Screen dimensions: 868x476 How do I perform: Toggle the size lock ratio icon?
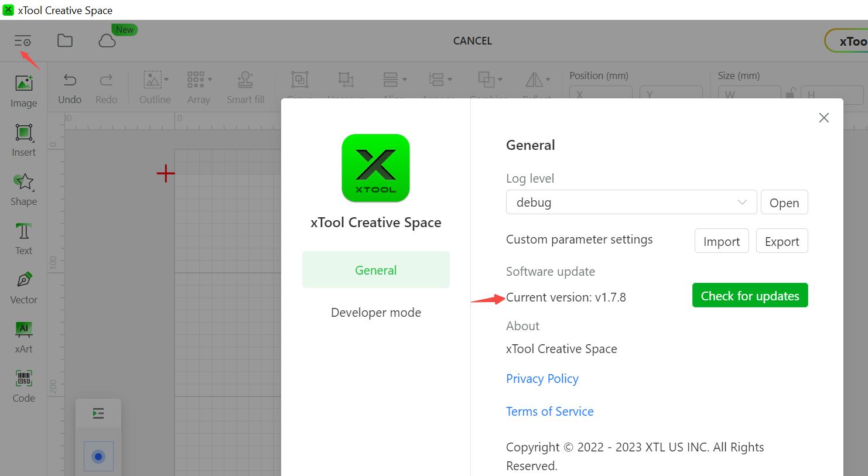pos(791,93)
